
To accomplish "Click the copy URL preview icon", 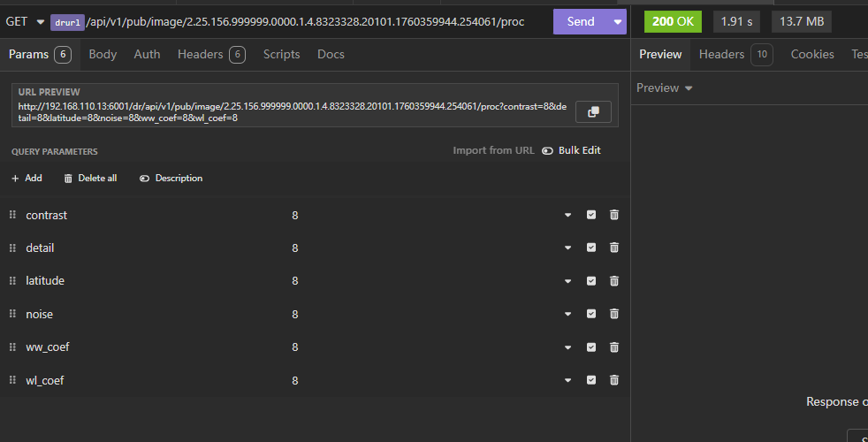I will point(593,111).
